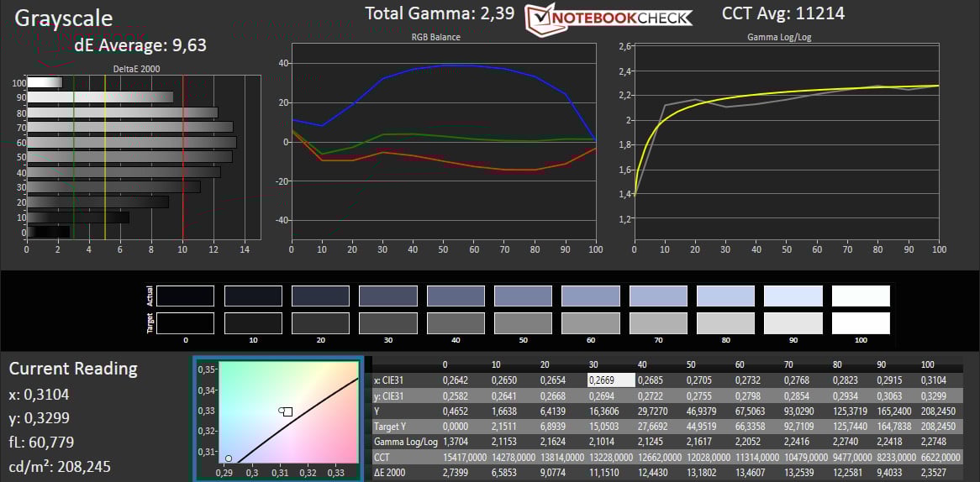Click the Gamma Log/Log chart
The image size is (980, 482).
786,143
